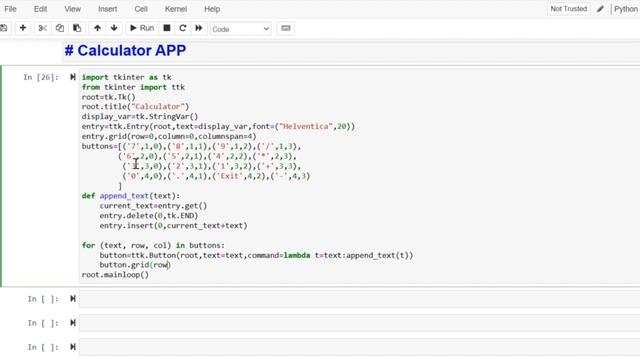This screenshot has width=640, height=360.
Task: Click into the third empty code cell
Action: pos(359,347)
